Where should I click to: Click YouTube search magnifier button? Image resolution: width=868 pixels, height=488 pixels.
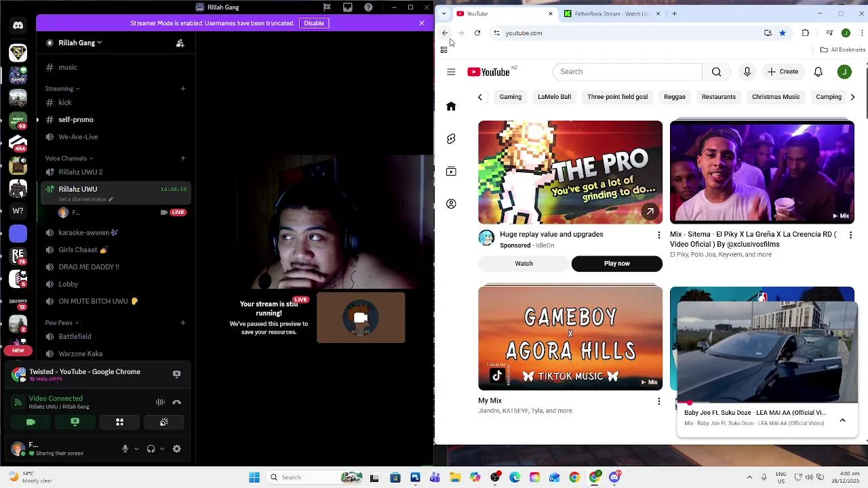pos(716,72)
